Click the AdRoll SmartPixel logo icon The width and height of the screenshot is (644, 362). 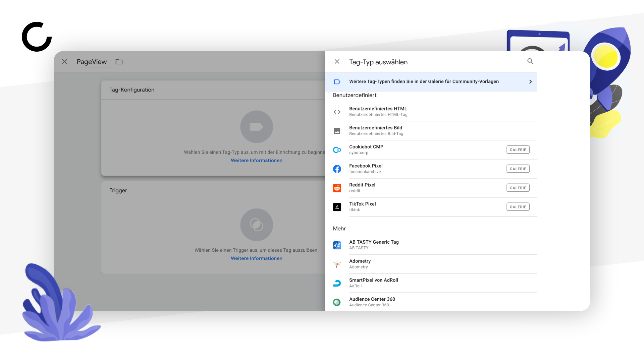(x=337, y=283)
